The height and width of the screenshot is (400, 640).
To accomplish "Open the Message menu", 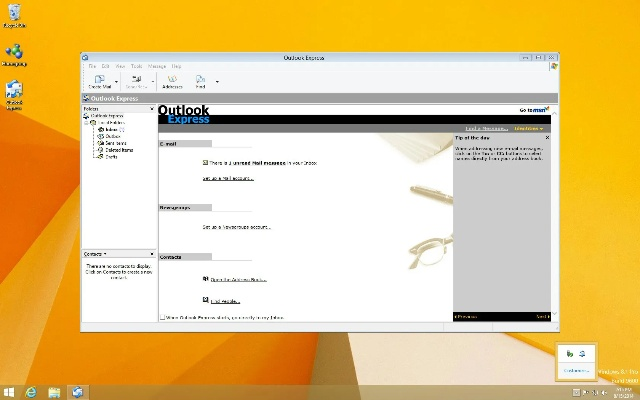I will pyautogui.click(x=157, y=66).
